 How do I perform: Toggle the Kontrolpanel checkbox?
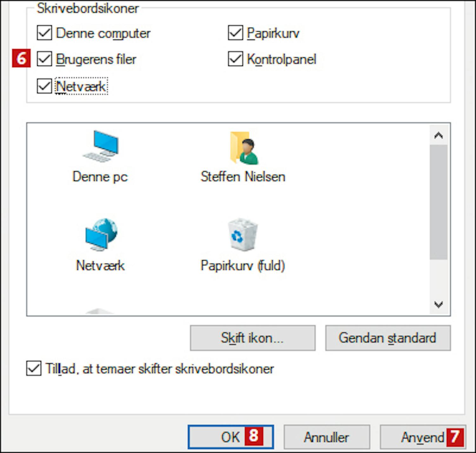(x=235, y=59)
